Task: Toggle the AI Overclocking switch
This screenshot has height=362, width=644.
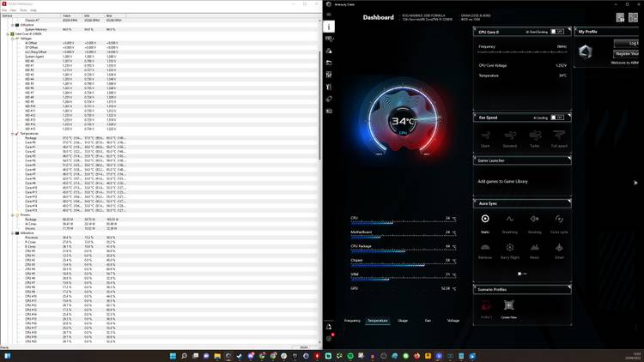Action: point(557,32)
